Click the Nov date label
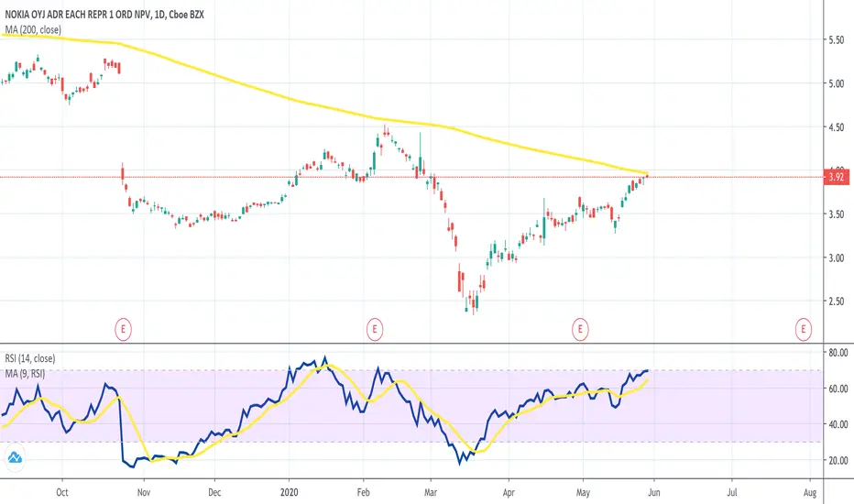854x504 pixels. 144,492
